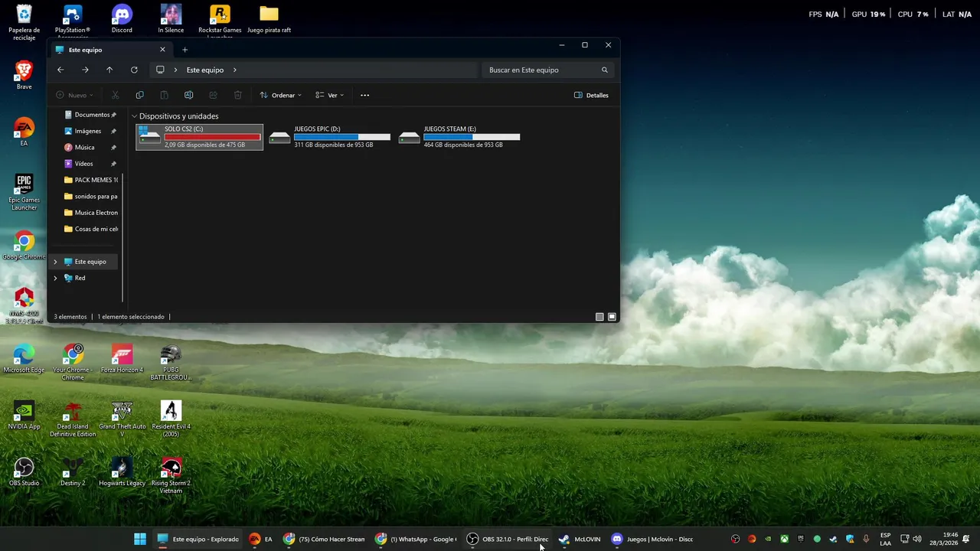The width and height of the screenshot is (980, 551).
Task: Switch to OBS 32.1.0 taskbar window
Action: tap(508, 539)
